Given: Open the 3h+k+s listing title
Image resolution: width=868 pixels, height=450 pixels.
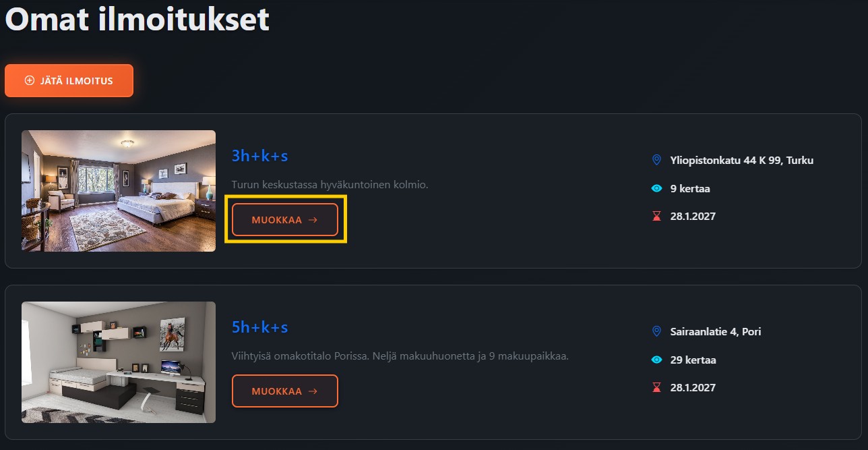Looking at the screenshot, I should click(259, 157).
